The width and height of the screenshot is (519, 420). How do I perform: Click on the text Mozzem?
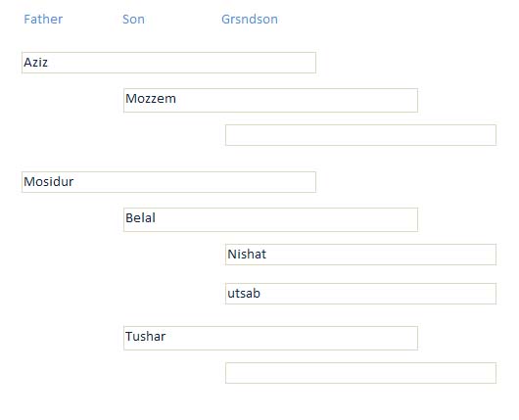(x=151, y=99)
